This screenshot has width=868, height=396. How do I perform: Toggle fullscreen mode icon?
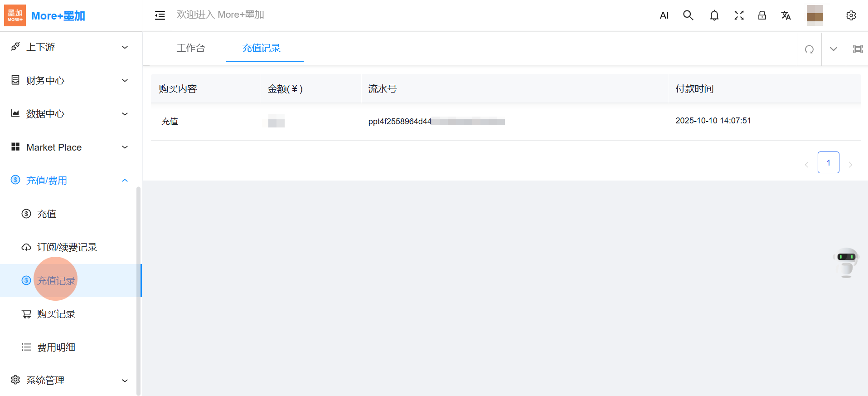point(739,15)
